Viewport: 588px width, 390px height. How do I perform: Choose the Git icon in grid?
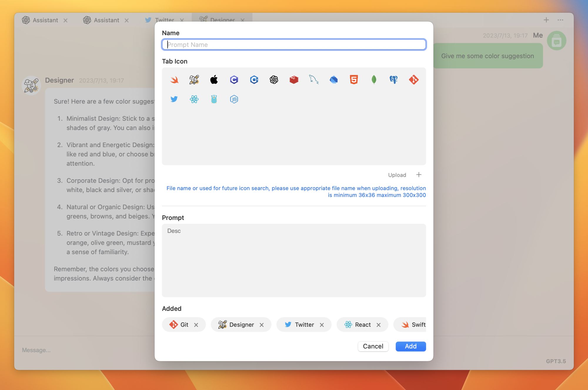pos(414,80)
